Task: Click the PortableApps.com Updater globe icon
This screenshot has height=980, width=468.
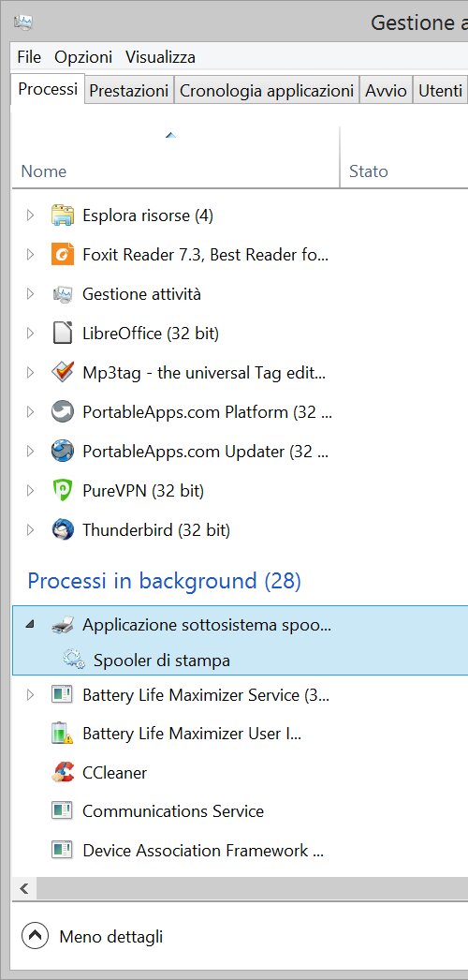Action: point(63,452)
